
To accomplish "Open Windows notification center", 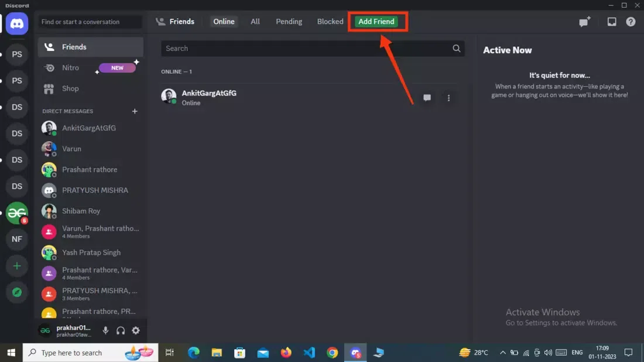I will 628,353.
